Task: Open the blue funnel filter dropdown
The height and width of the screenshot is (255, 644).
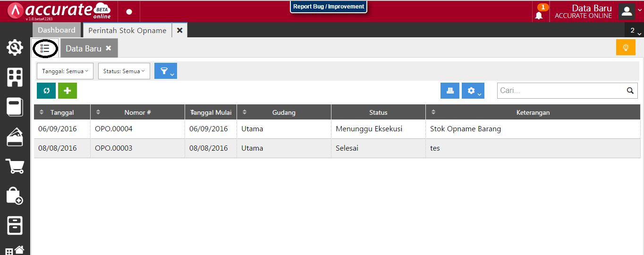Action: click(166, 71)
